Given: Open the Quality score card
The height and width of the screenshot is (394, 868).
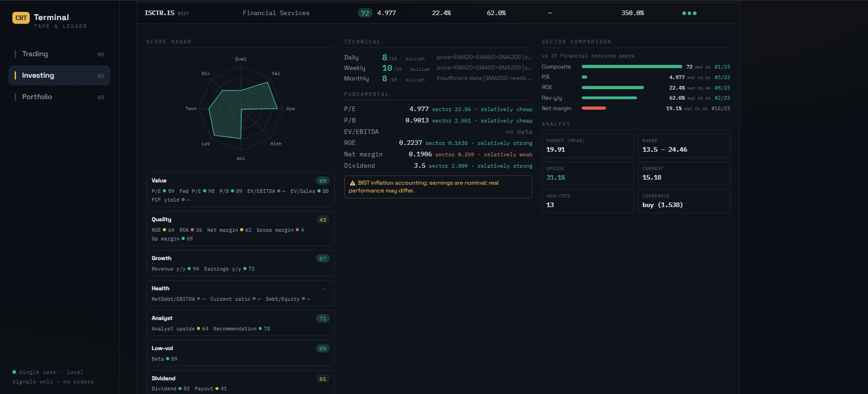Looking at the screenshot, I should pyautogui.click(x=241, y=229).
